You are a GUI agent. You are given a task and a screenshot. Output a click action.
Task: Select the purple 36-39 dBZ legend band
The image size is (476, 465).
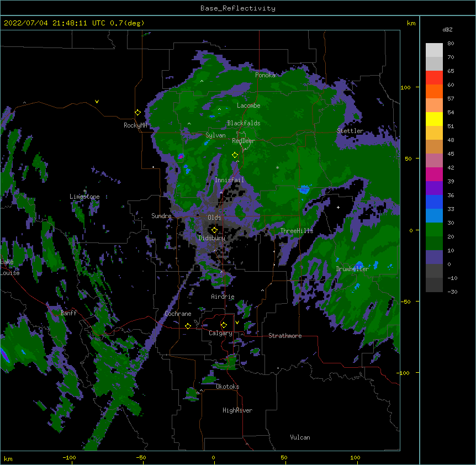(x=434, y=188)
